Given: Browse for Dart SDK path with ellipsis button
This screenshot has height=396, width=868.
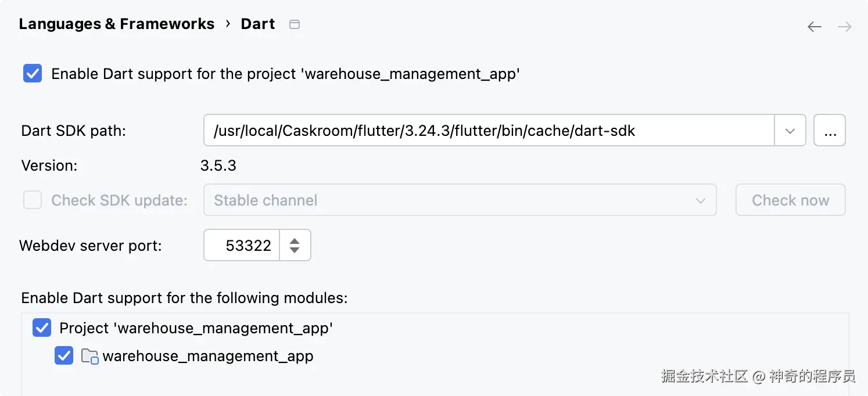Looking at the screenshot, I should pyautogui.click(x=830, y=131).
